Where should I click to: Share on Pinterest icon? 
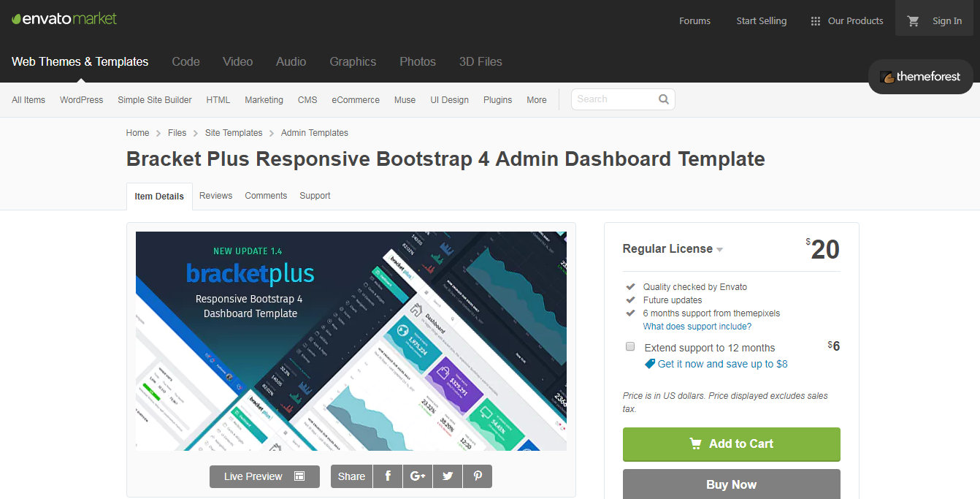click(x=478, y=476)
